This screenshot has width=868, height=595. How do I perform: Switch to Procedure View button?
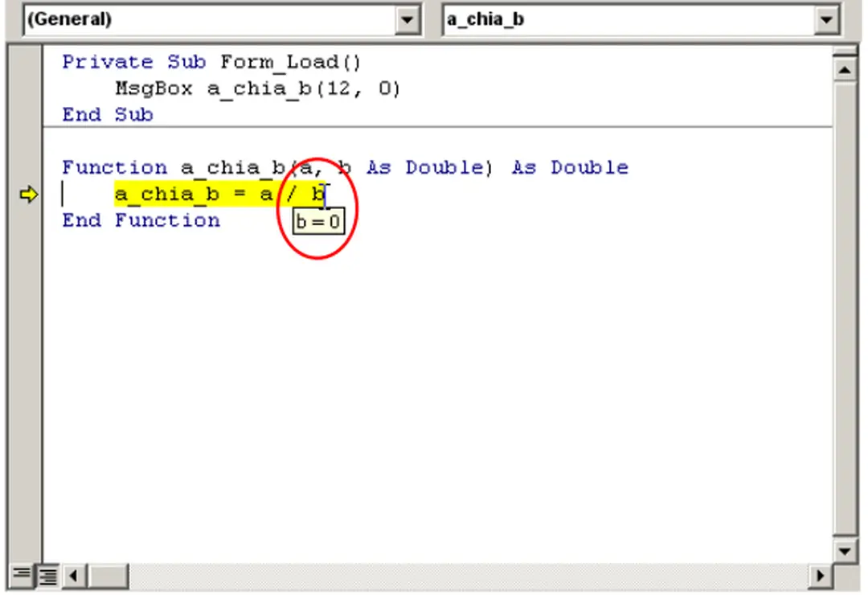tap(20, 575)
